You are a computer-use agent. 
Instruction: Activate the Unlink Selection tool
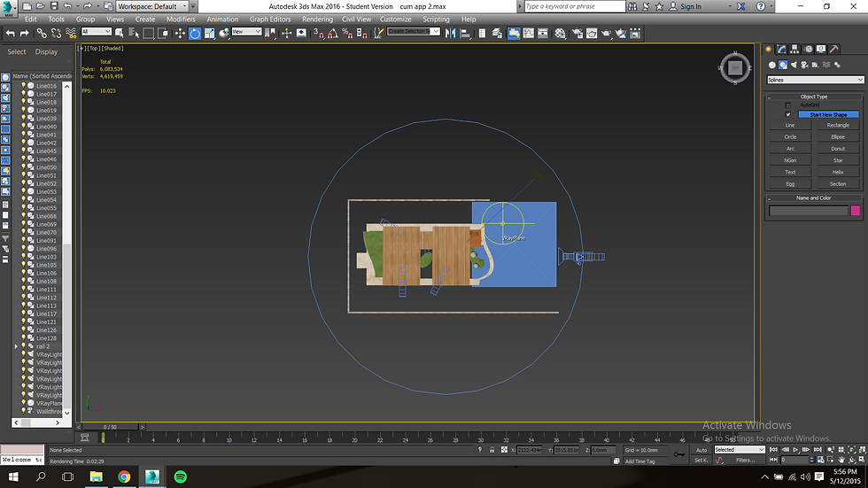pos(56,33)
